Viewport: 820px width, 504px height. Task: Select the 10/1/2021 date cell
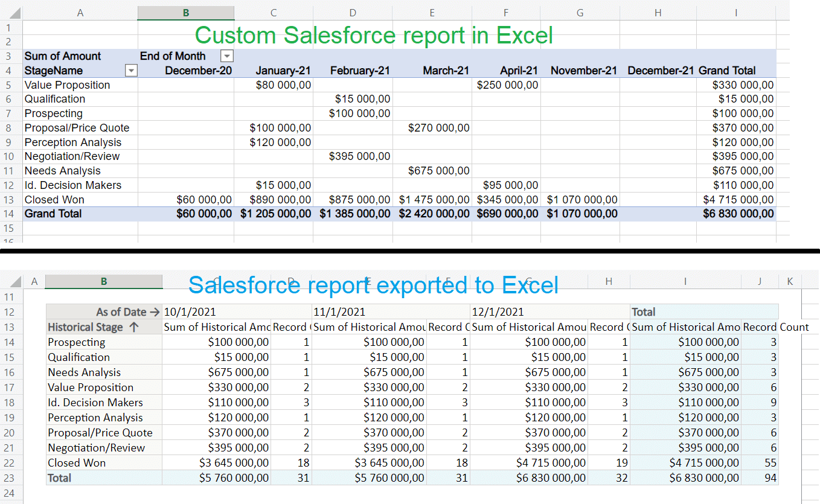coord(190,311)
